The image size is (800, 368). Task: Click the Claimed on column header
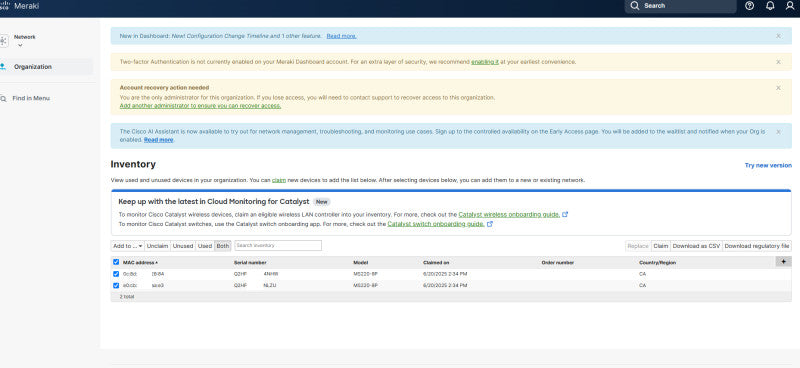(x=436, y=262)
